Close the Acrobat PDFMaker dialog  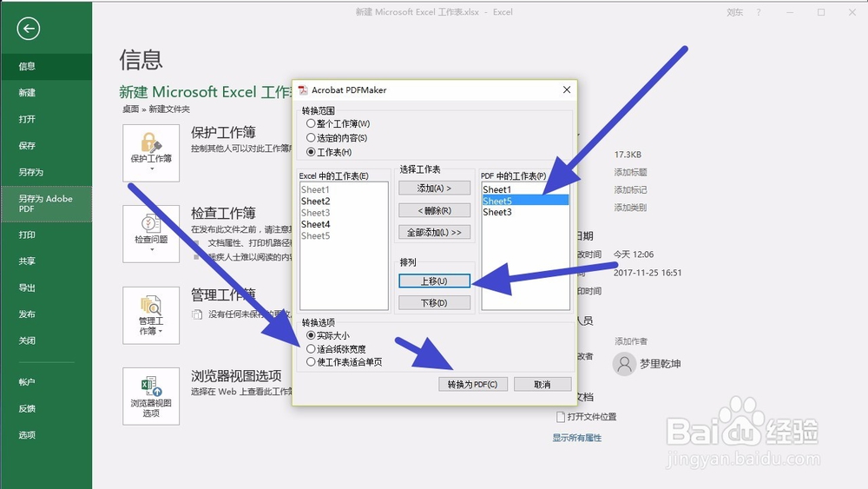coord(566,89)
